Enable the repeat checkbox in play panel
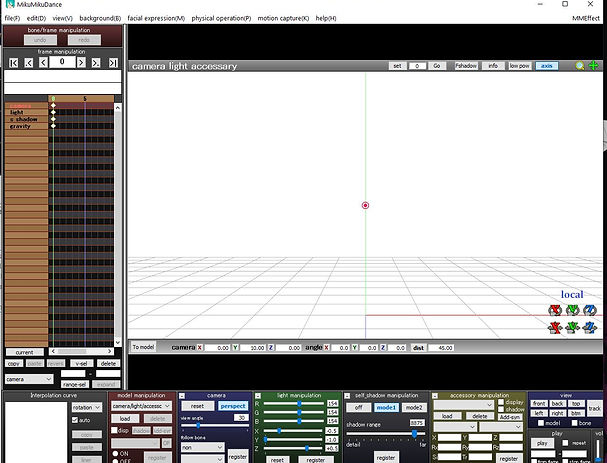Viewport: 607px width, 463px height. pyautogui.click(x=565, y=443)
